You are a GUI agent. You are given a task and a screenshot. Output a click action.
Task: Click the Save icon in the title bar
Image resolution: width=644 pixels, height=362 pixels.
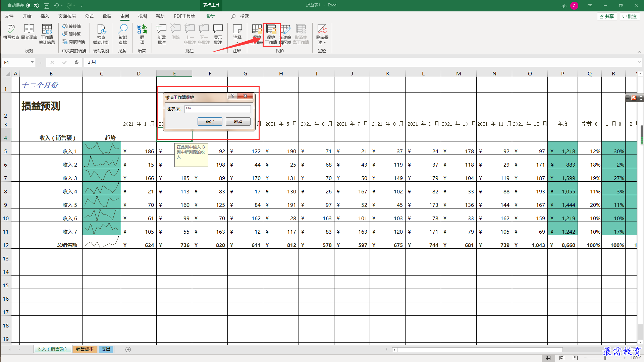47,5
